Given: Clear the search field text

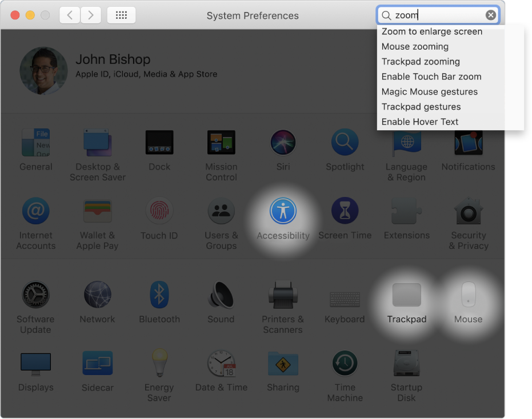Looking at the screenshot, I should 491,15.
